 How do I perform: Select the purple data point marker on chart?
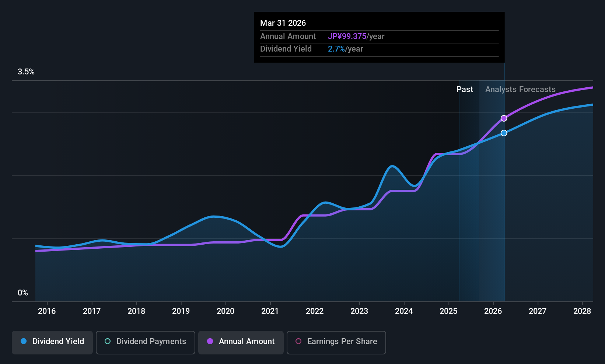(x=504, y=118)
